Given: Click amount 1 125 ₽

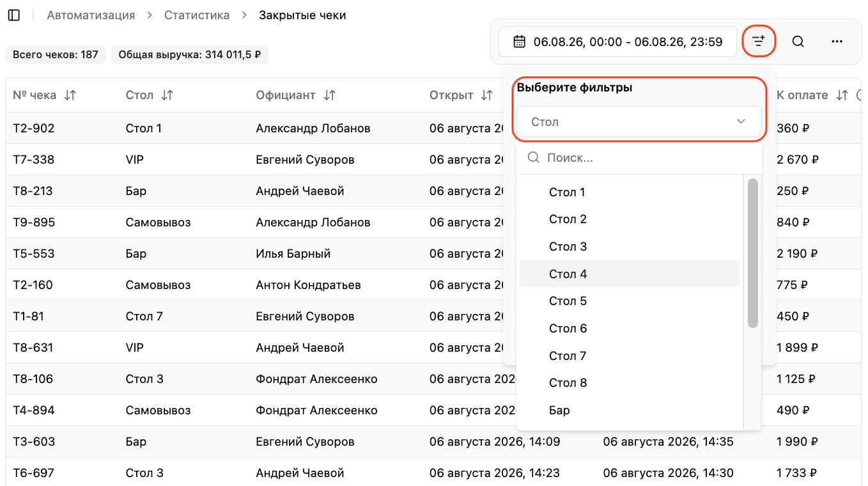Looking at the screenshot, I should 796,379.
